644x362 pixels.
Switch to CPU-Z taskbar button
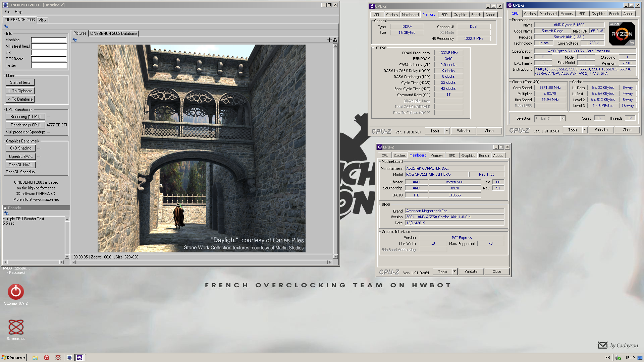click(79, 358)
